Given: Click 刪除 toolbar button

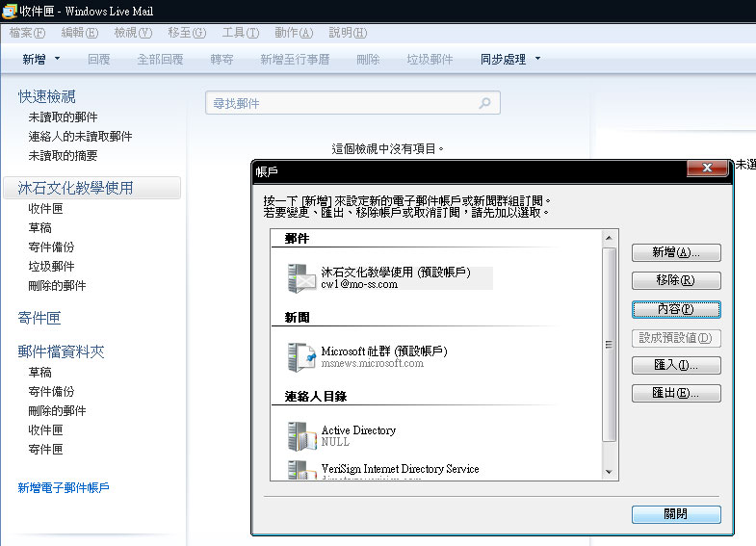Looking at the screenshot, I should click(368, 60).
